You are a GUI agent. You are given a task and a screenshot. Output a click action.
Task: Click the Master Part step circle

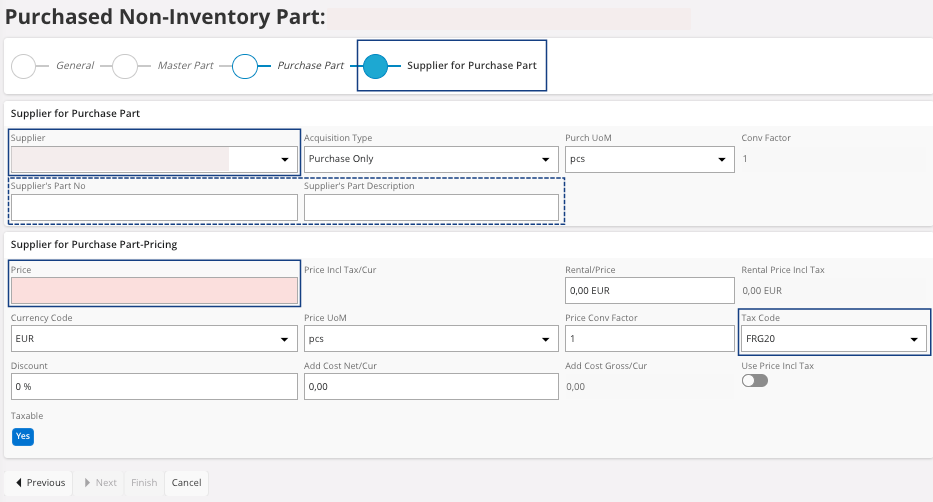pyautogui.click(x=125, y=66)
